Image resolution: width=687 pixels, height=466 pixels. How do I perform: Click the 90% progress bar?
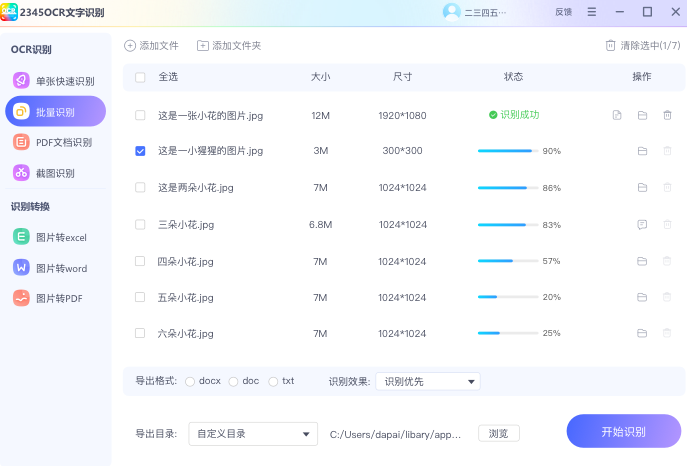[x=506, y=151]
